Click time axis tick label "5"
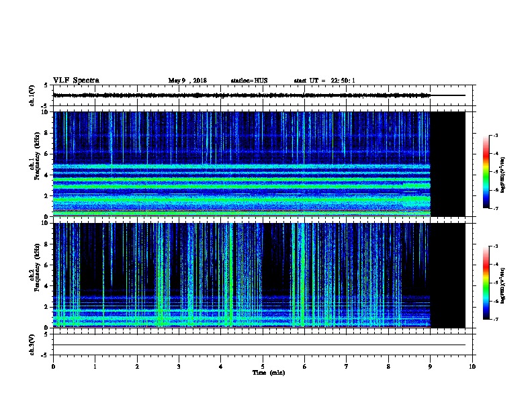 point(263,367)
